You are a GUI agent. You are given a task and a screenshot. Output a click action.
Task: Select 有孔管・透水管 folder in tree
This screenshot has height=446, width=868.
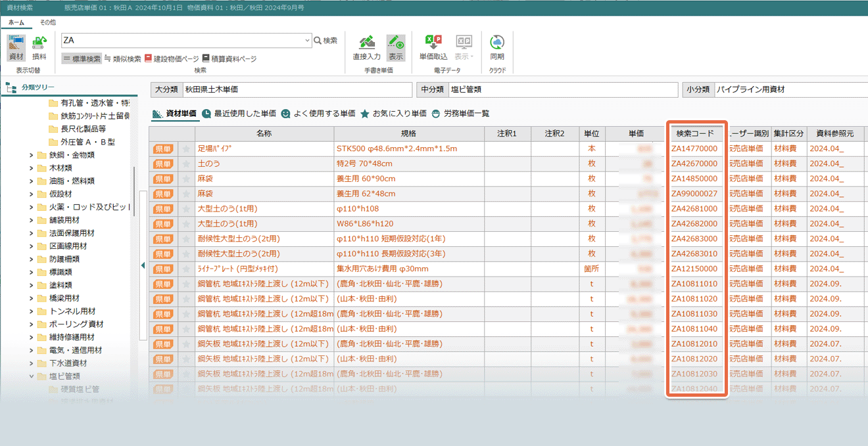(x=89, y=103)
